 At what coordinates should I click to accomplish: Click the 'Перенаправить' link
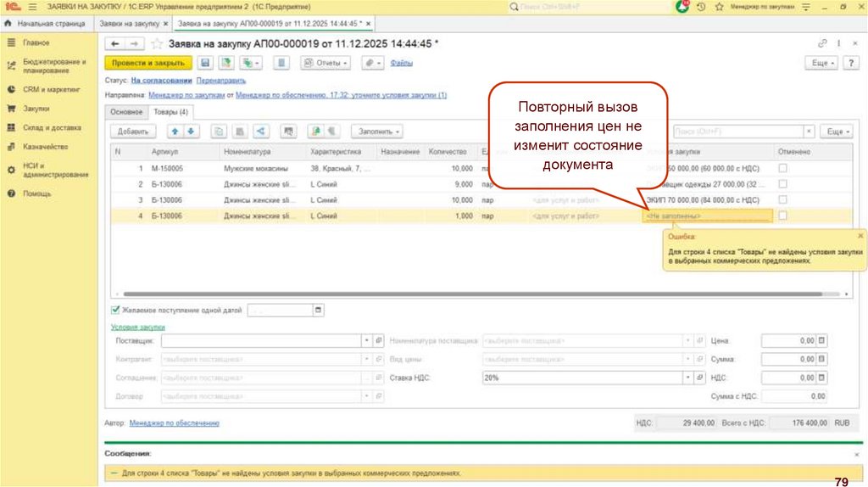click(x=220, y=80)
